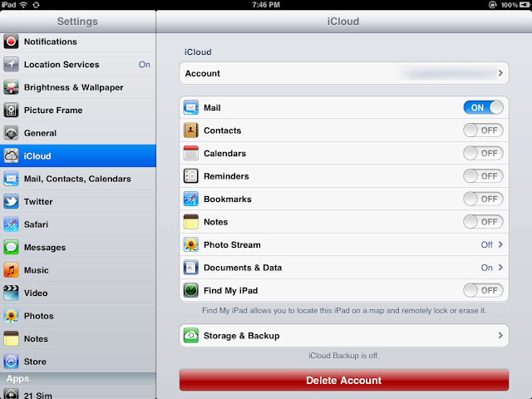The width and height of the screenshot is (532, 399).
Task: Tap the Messages speech bubble icon
Action: point(11,248)
